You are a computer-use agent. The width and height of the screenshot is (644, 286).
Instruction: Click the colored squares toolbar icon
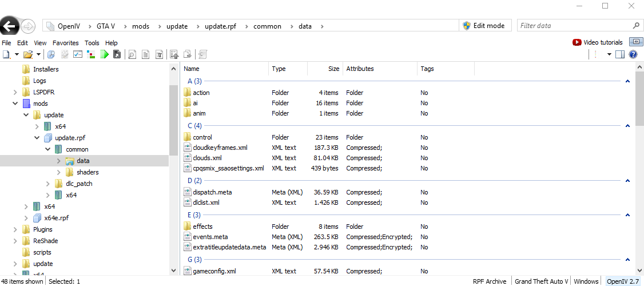click(91, 54)
